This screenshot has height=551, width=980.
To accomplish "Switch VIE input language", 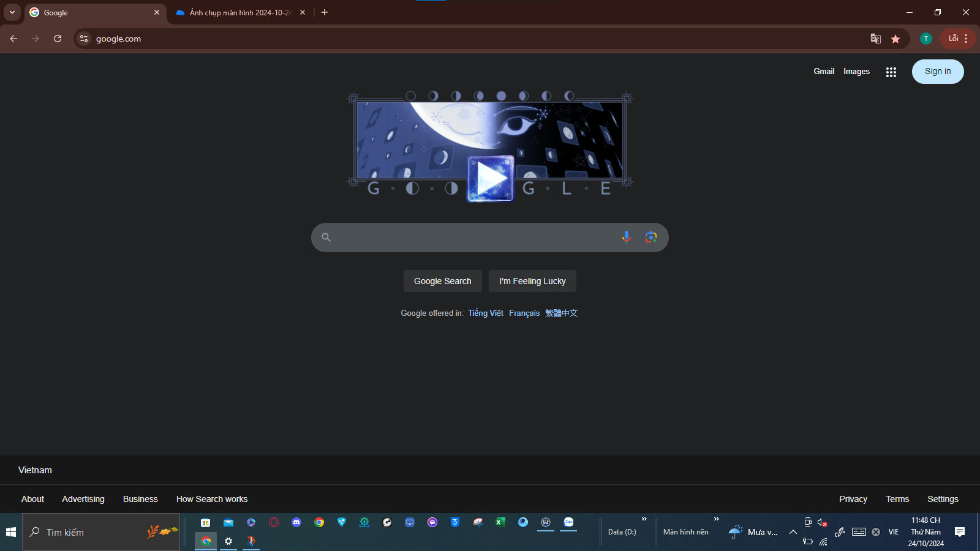I will (894, 532).
